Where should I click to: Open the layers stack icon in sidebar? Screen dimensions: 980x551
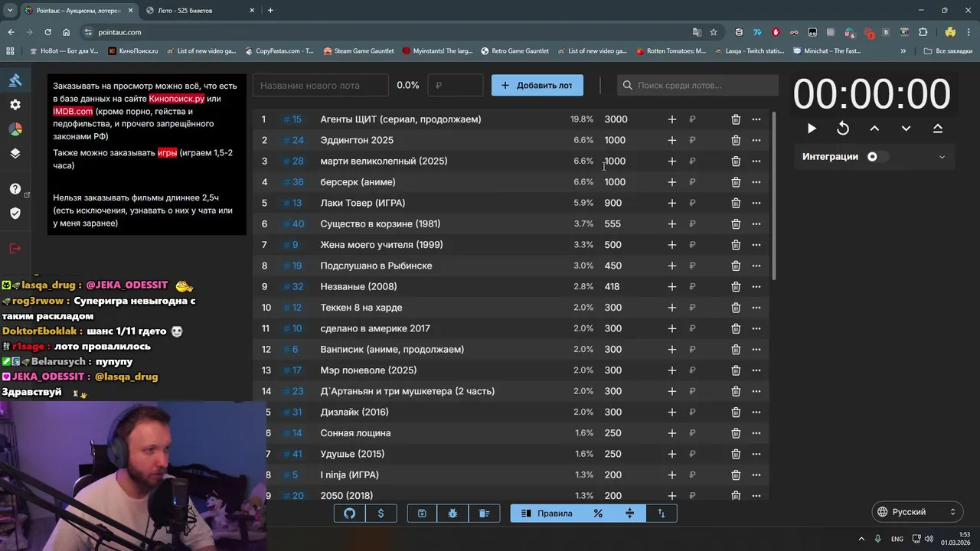point(15,153)
